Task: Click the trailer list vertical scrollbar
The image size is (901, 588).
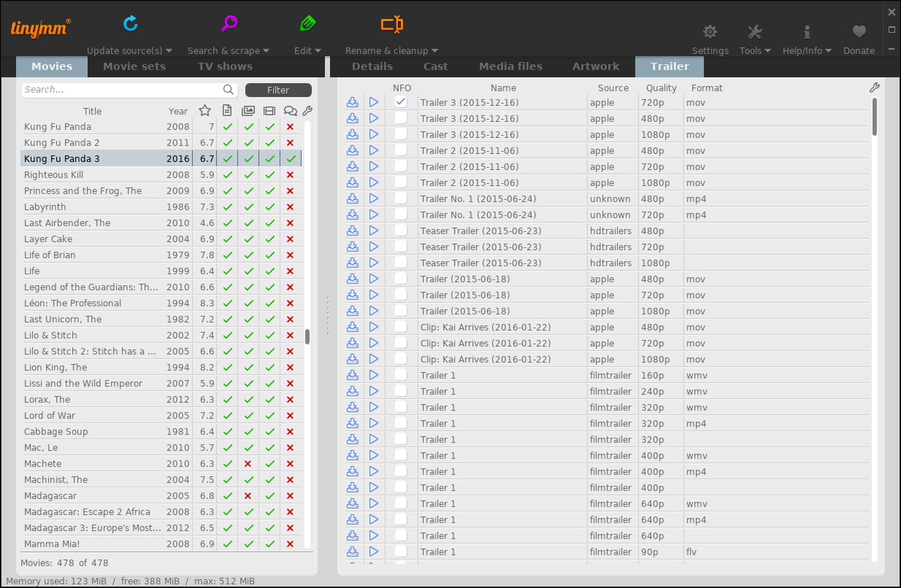Action: [x=875, y=118]
